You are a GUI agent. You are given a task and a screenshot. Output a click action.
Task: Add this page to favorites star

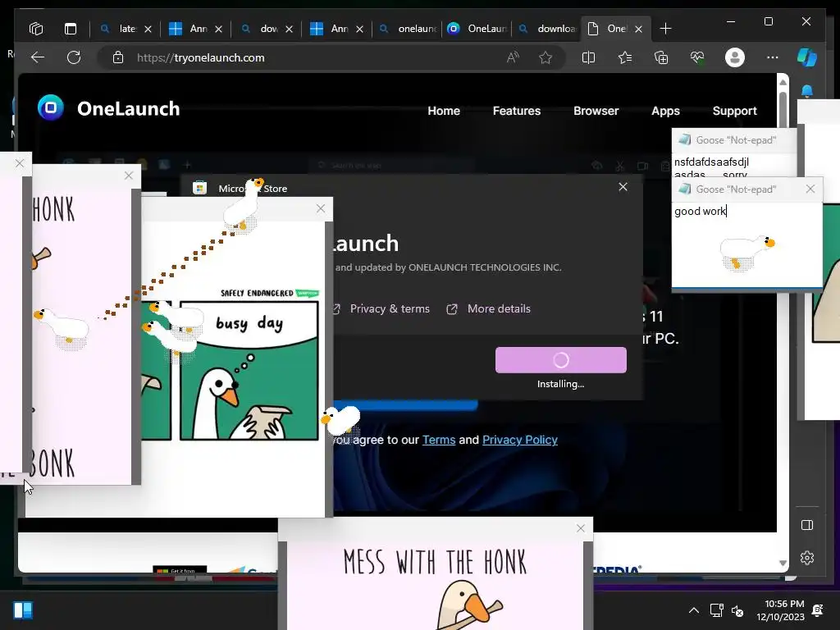[546, 57]
